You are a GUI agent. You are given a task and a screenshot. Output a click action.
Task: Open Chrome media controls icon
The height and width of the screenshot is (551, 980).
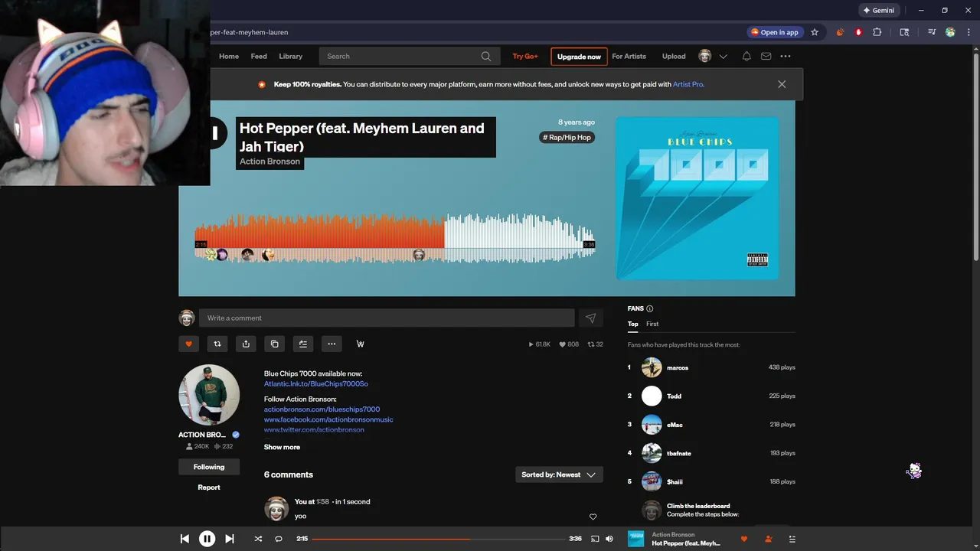(932, 32)
